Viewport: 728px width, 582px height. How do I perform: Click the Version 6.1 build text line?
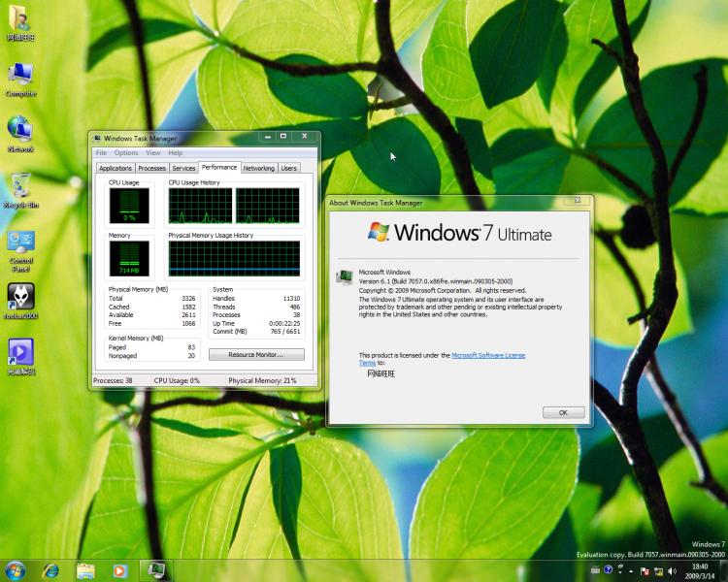(x=436, y=281)
